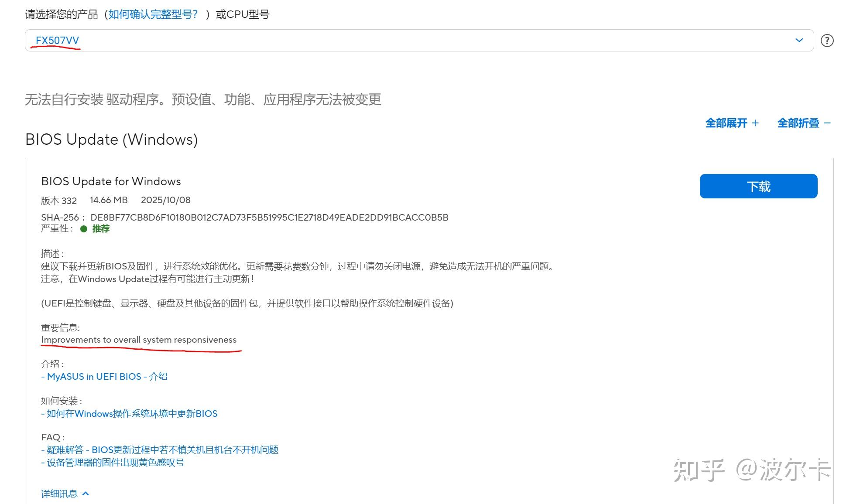Click the plus icon beside 全部展开
This screenshot has height=504, width=853.
coord(755,123)
